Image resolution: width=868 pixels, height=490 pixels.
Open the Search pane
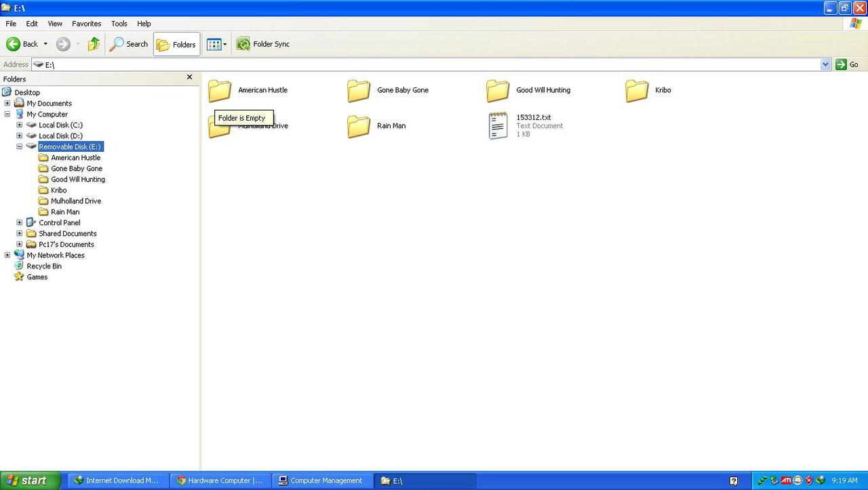129,44
